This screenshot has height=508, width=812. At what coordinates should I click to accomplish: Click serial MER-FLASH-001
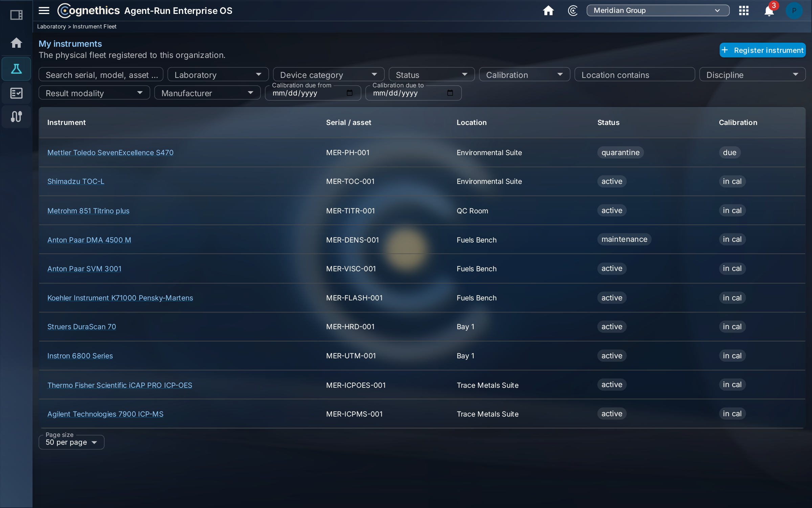pyautogui.click(x=354, y=298)
